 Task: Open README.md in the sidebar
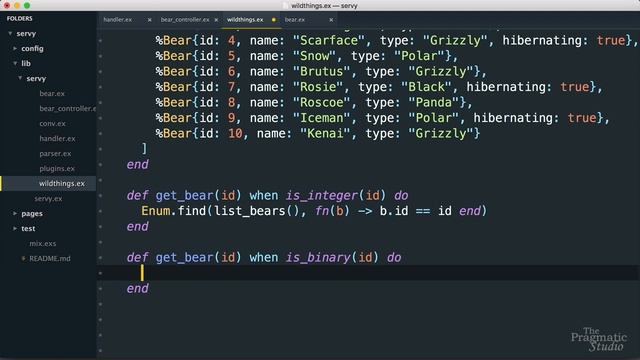(50, 258)
